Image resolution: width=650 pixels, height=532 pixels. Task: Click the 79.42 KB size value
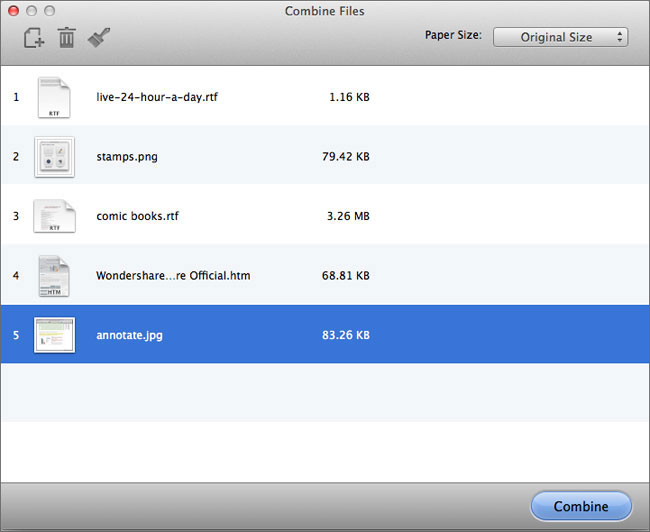coord(346,157)
